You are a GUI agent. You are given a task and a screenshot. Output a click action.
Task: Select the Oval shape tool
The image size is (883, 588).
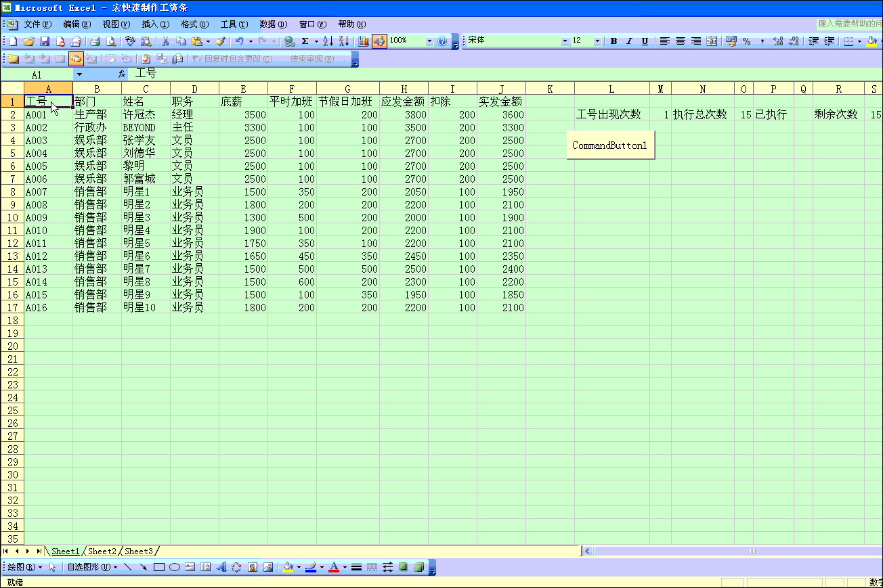174,567
